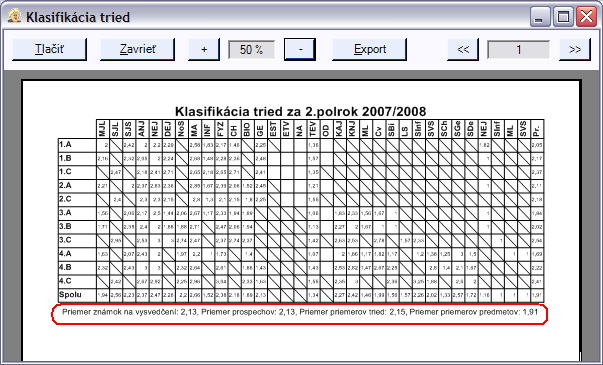
Task: Click the ETV column header
Action: click(x=287, y=129)
